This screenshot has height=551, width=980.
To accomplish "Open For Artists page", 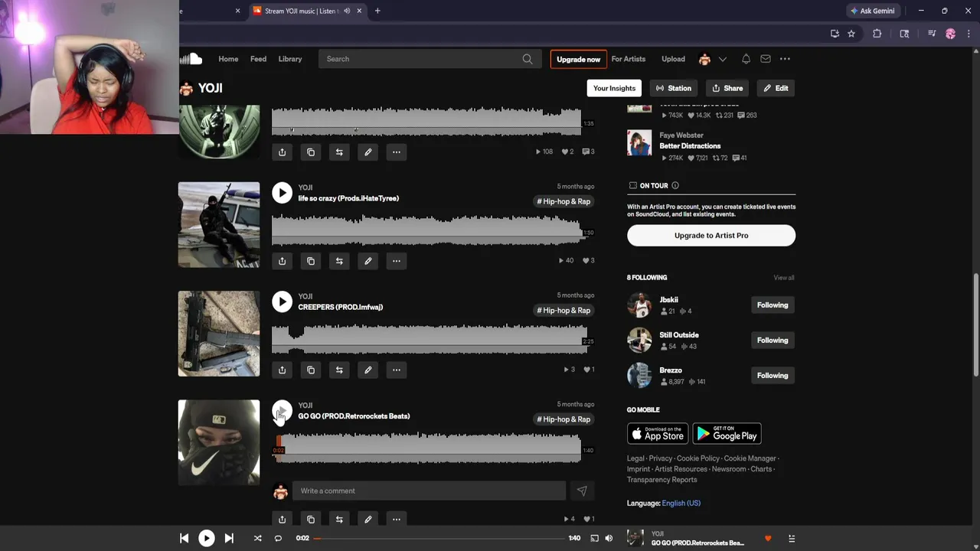I will [629, 59].
